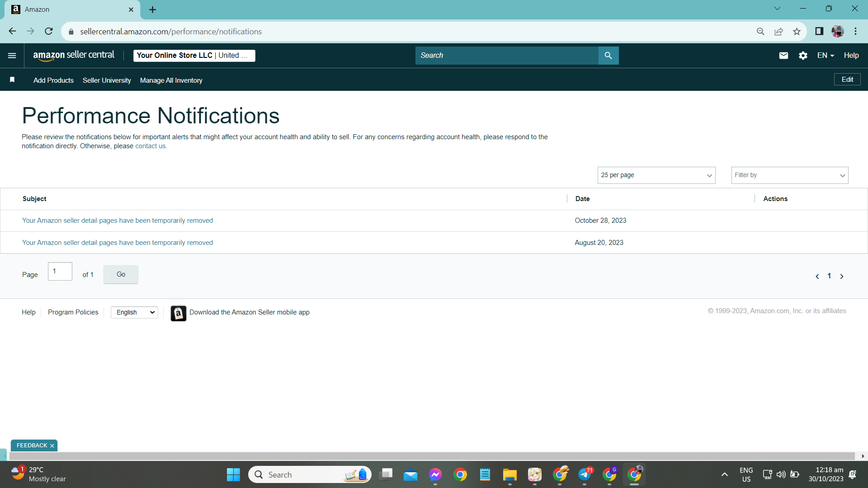This screenshot has width=868, height=488.
Task: Click the Subject column header
Action: 34,199
